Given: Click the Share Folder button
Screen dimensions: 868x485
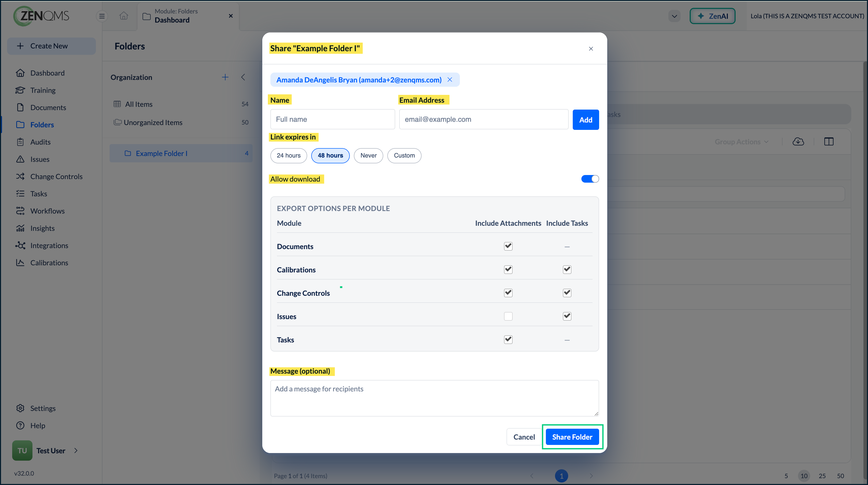Looking at the screenshot, I should point(572,437).
